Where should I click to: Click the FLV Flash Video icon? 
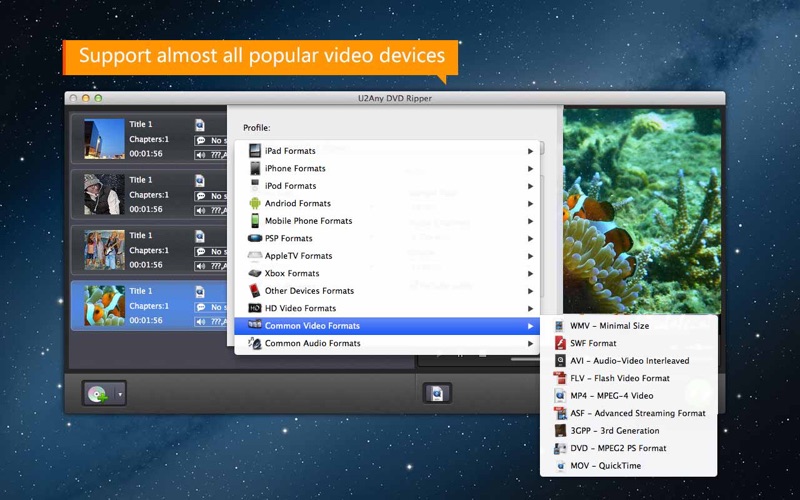pyautogui.click(x=560, y=378)
